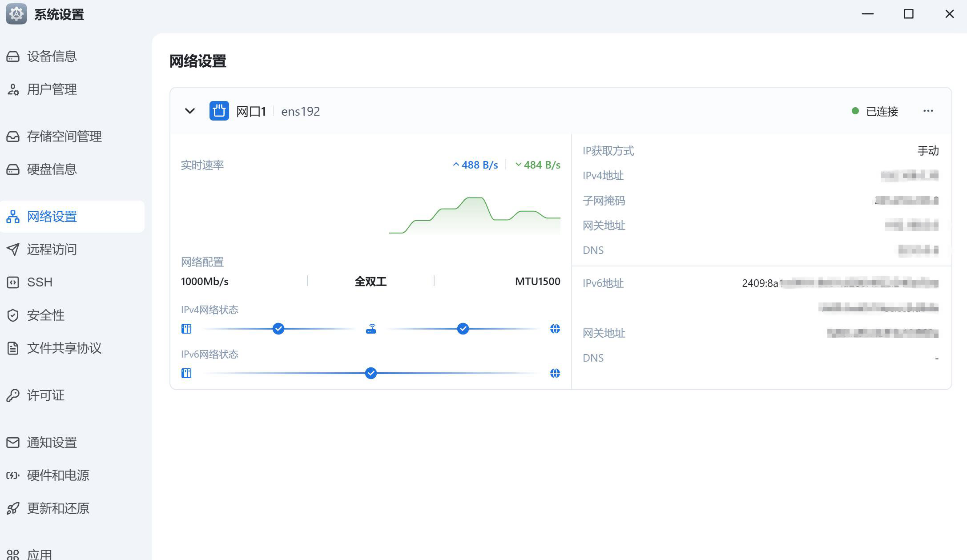Open 硬件和电源 settings icon
This screenshot has height=560, width=967.
(12, 475)
